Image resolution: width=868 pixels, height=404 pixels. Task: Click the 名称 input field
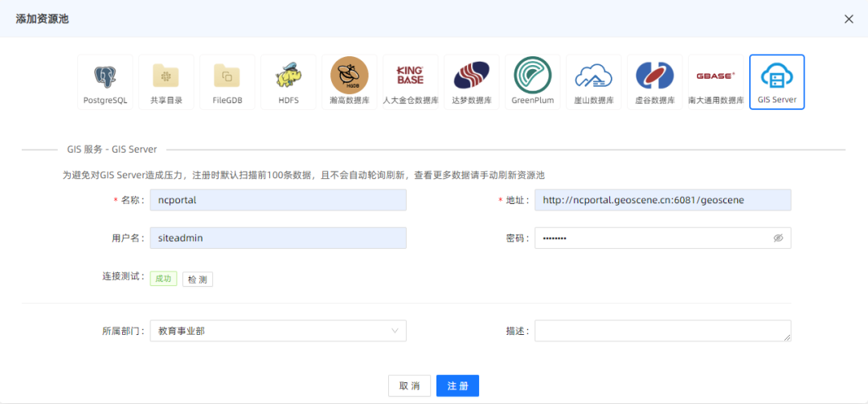(278, 200)
